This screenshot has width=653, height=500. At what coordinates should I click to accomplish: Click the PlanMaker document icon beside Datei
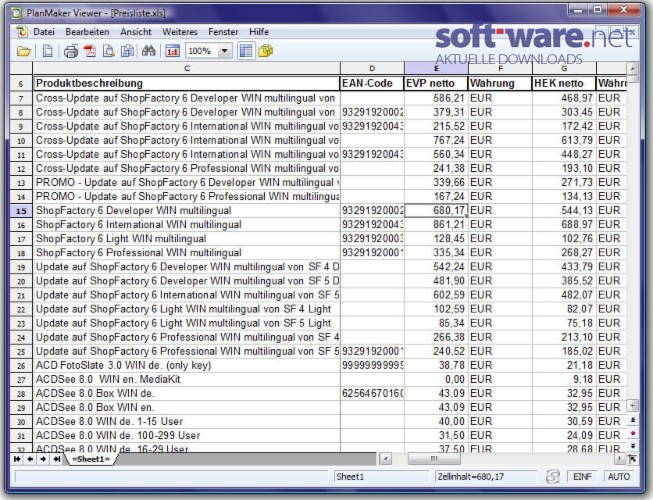click(21, 32)
